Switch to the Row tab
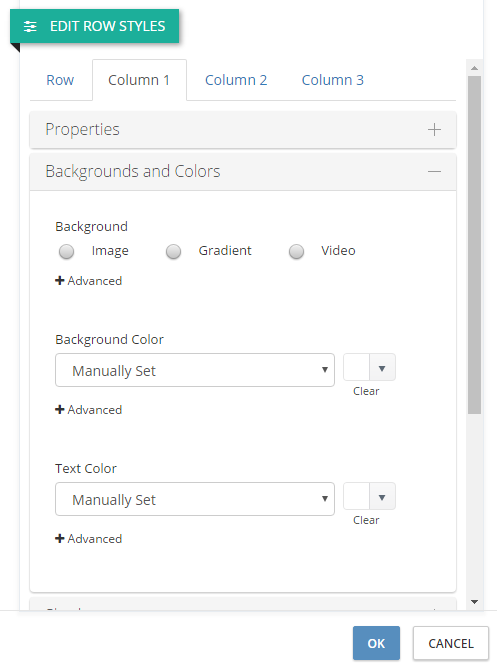497x671 pixels. 60,80
